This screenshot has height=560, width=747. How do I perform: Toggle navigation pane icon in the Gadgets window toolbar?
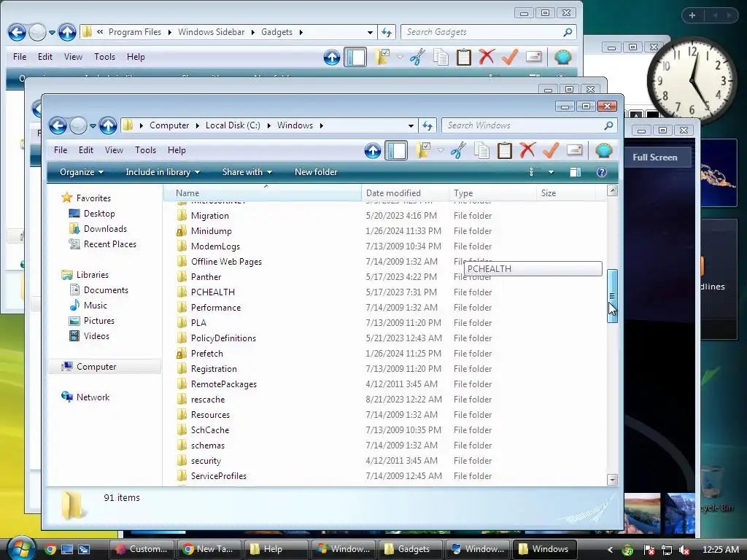point(355,57)
